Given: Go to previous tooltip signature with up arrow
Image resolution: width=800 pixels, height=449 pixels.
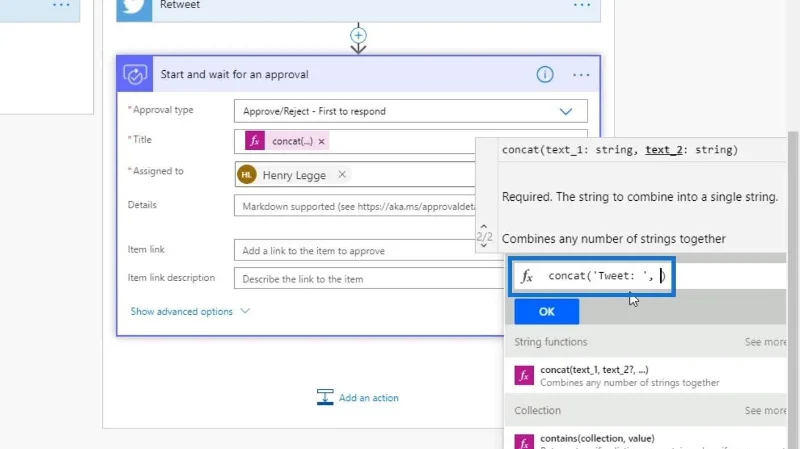Looking at the screenshot, I should click(484, 226).
